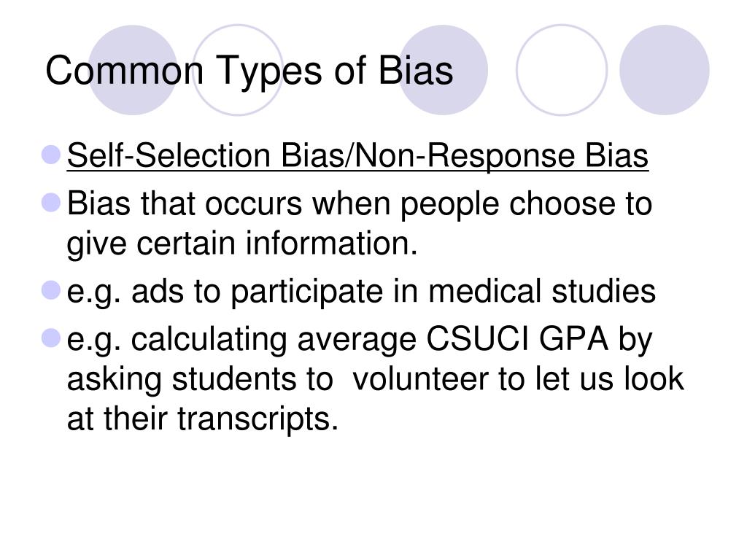Image resolution: width=747 pixels, height=560 pixels.
Task: Click the outlined circle overlapping the word 'Types'
Action: 238,70
